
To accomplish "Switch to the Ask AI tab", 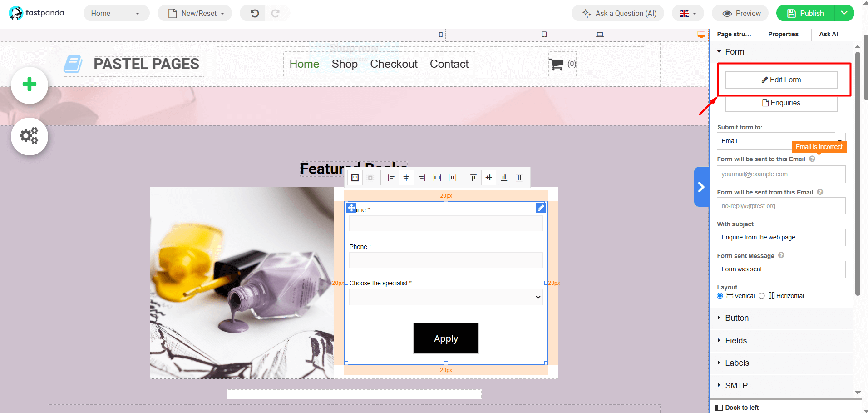I will point(828,34).
